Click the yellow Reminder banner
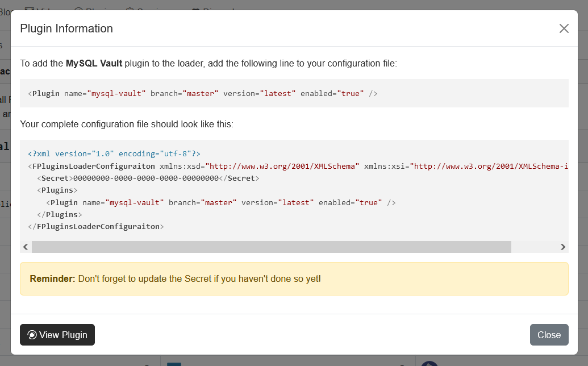This screenshot has width=588, height=366. point(294,278)
